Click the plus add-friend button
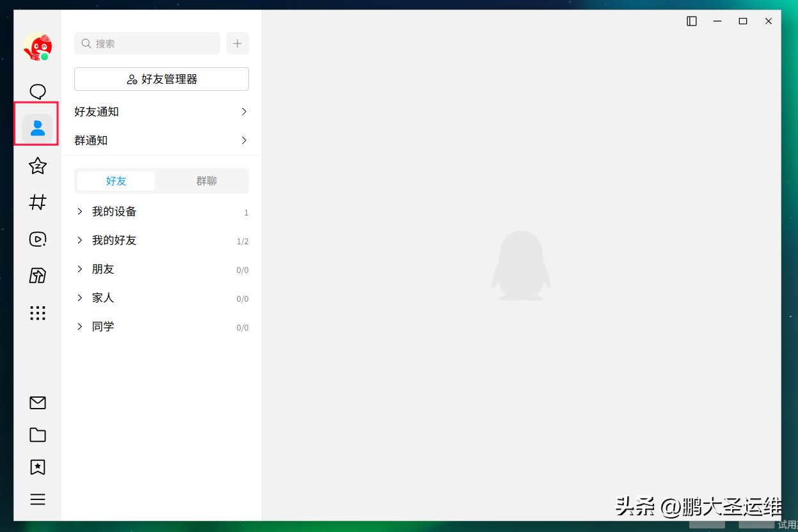Screen dimensions: 798x532 (x=237, y=43)
